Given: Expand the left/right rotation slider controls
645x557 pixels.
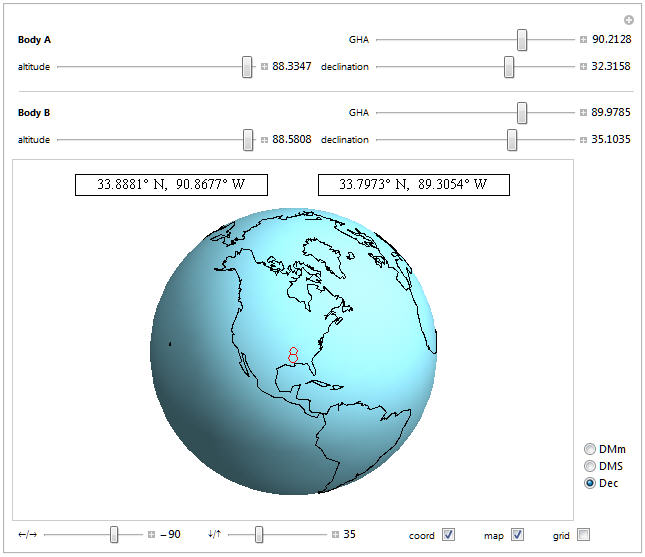Looking at the screenshot, I should click(151, 534).
